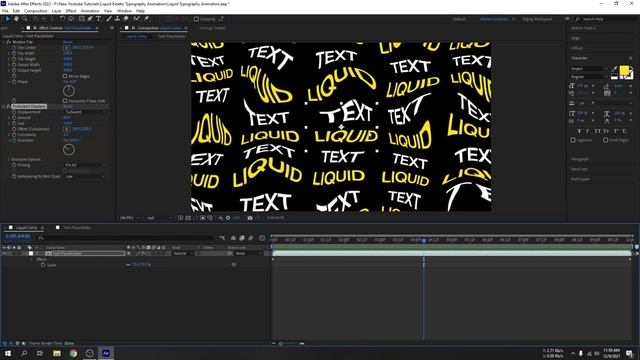The height and width of the screenshot is (360, 640).
Task: Select the Roto Brush tool
Action: click(x=136, y=19)
